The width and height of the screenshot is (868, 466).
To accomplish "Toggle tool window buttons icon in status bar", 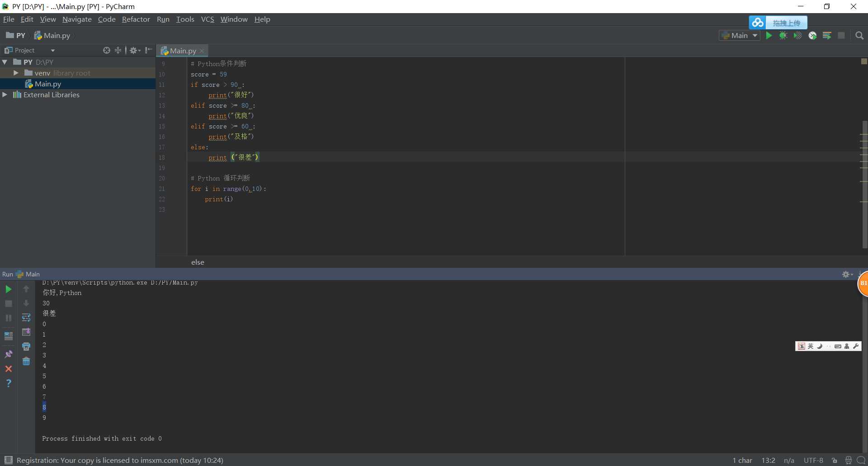I will coord(8,460).
